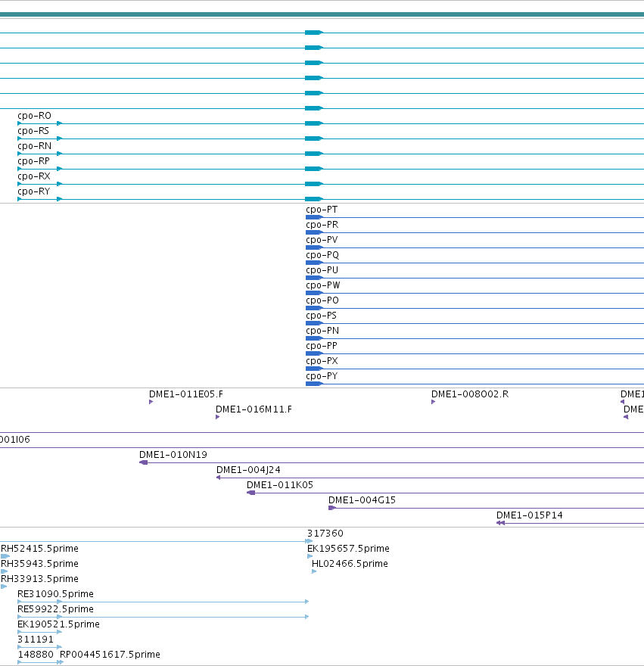644x666 pixels.
Task: Select EST feature 311191
Action: tap(36, 640)
